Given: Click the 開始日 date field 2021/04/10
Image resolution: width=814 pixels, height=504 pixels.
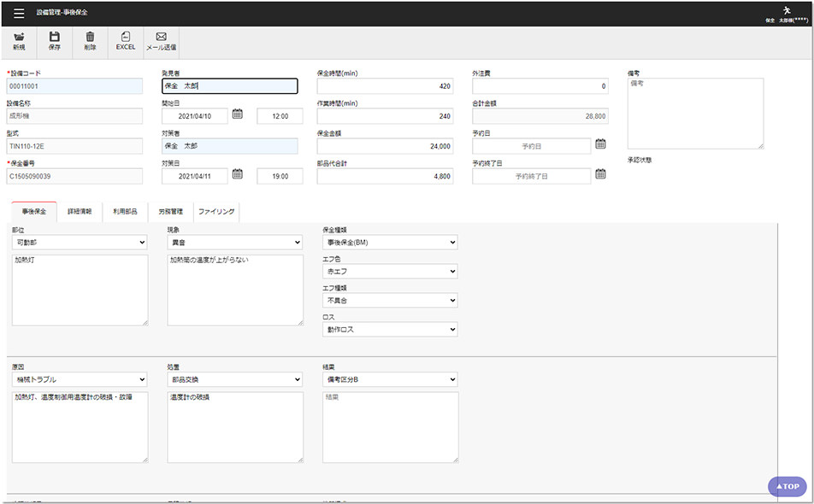Looking at the screenshot, I should pos(195,116).
